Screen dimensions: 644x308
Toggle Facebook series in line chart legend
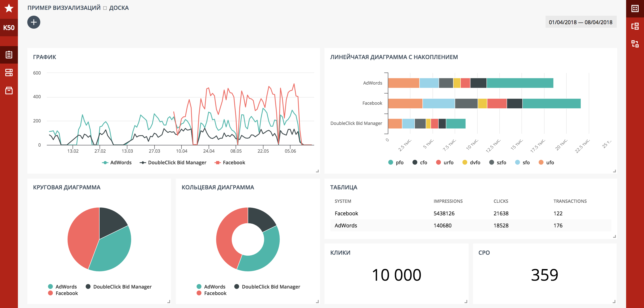230,163
